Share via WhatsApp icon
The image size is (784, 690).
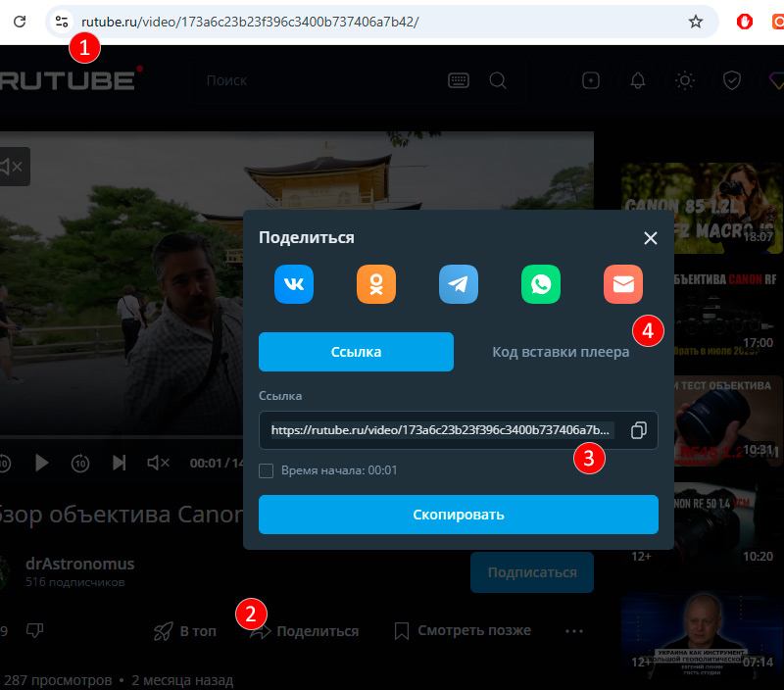point(541,284)
